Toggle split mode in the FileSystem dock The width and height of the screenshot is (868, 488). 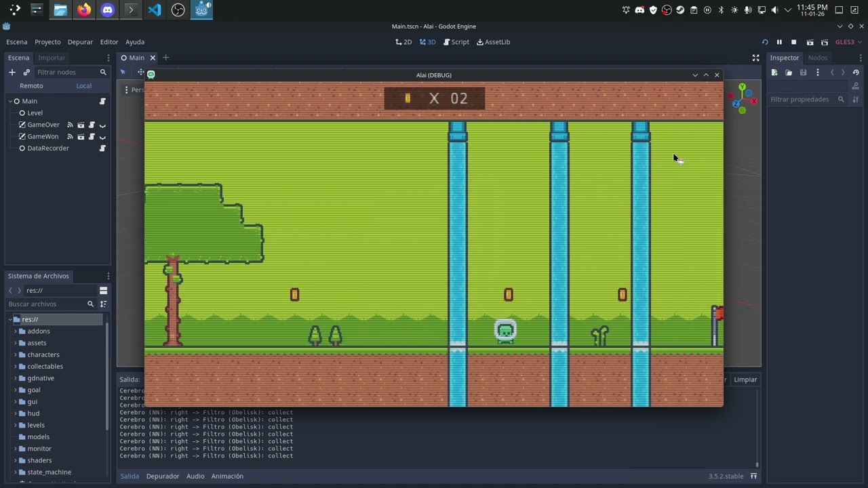pos(103,291)
